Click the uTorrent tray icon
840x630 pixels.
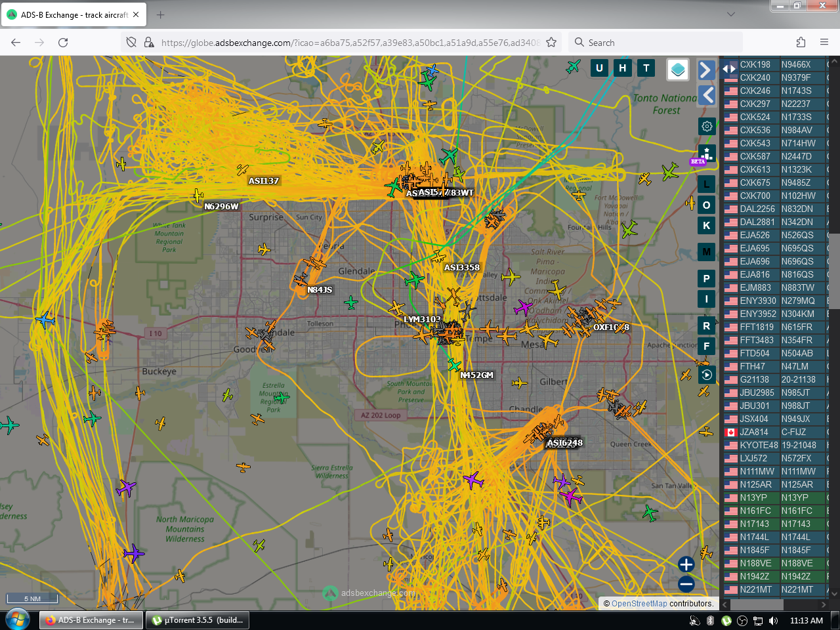tap(726, 620)
